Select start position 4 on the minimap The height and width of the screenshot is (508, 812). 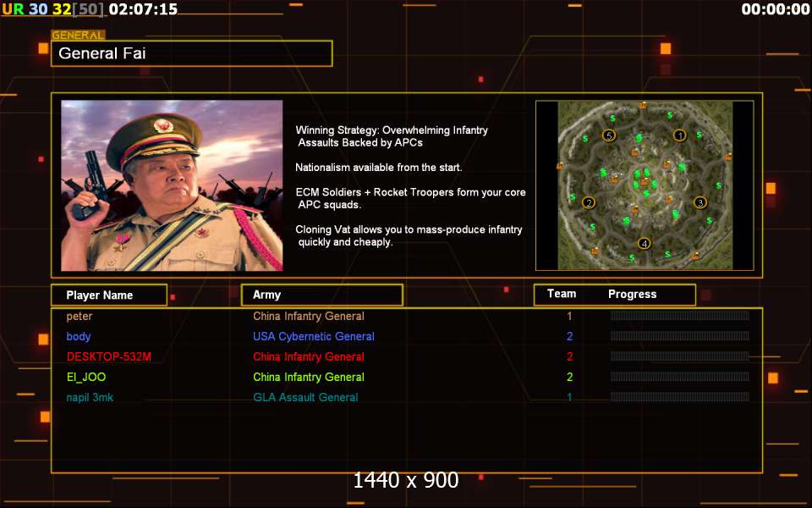[645, 243]
